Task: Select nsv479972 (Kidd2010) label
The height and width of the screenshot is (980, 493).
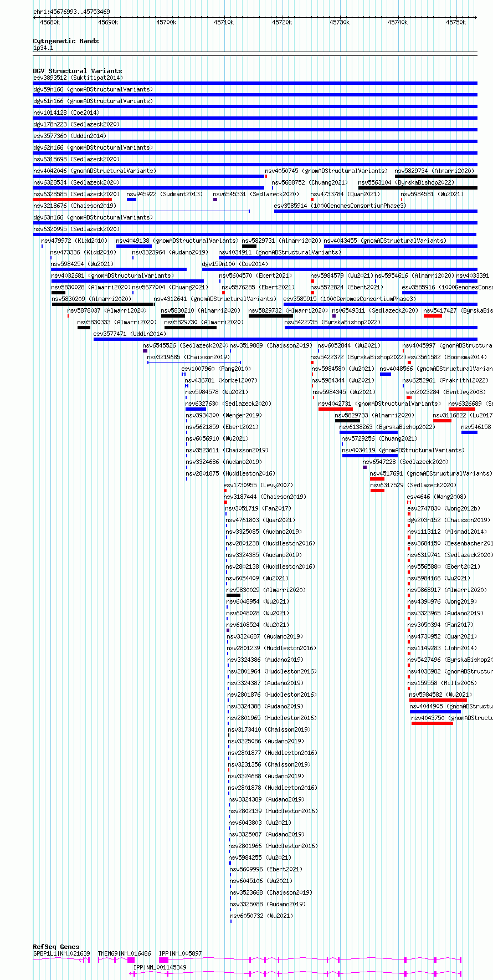Action: [74, 241]
